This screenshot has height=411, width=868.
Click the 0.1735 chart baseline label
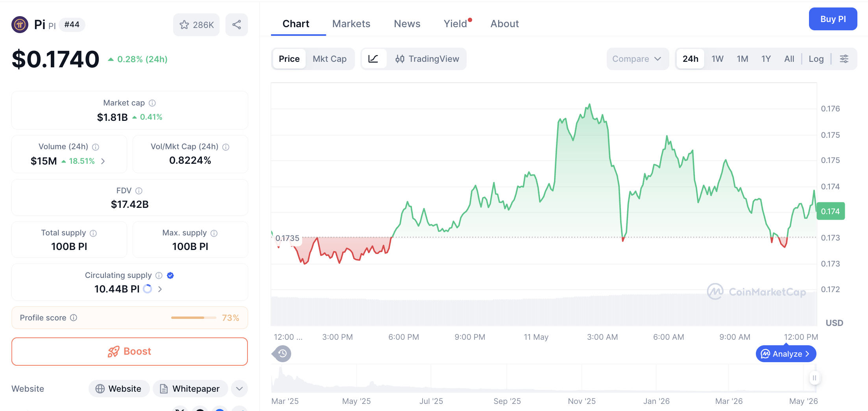tap(287, 238)
